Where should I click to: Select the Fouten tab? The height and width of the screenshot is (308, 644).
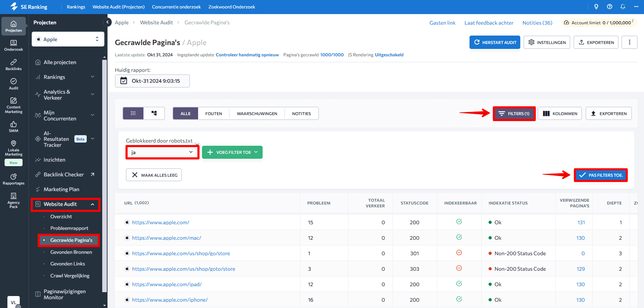(214, 113)
